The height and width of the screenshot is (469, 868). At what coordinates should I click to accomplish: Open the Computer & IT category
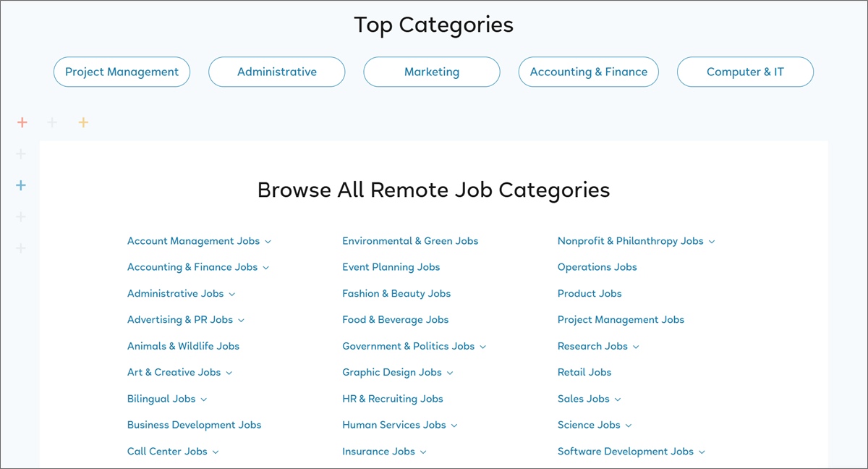click(745, 72)
